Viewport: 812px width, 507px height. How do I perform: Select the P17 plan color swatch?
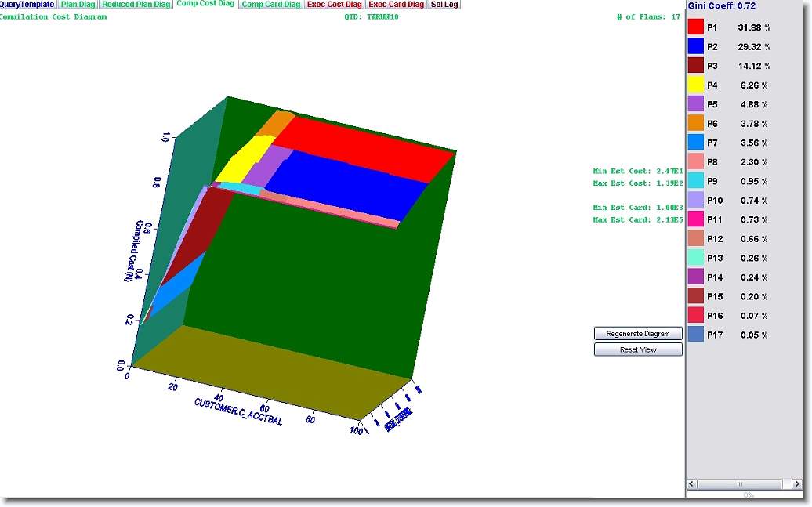(x=696, y=335)
